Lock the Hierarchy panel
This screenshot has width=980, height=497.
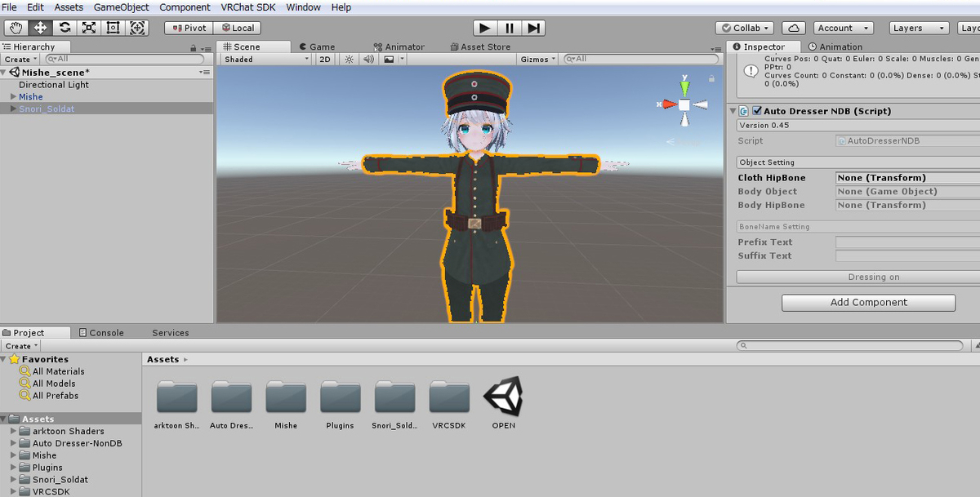point(195,47)
